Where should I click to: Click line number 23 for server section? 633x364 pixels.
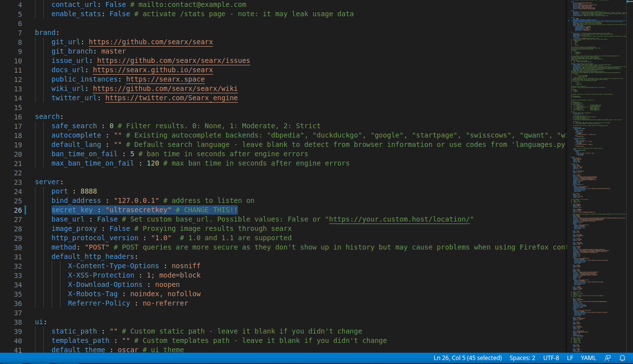(18, 182)
